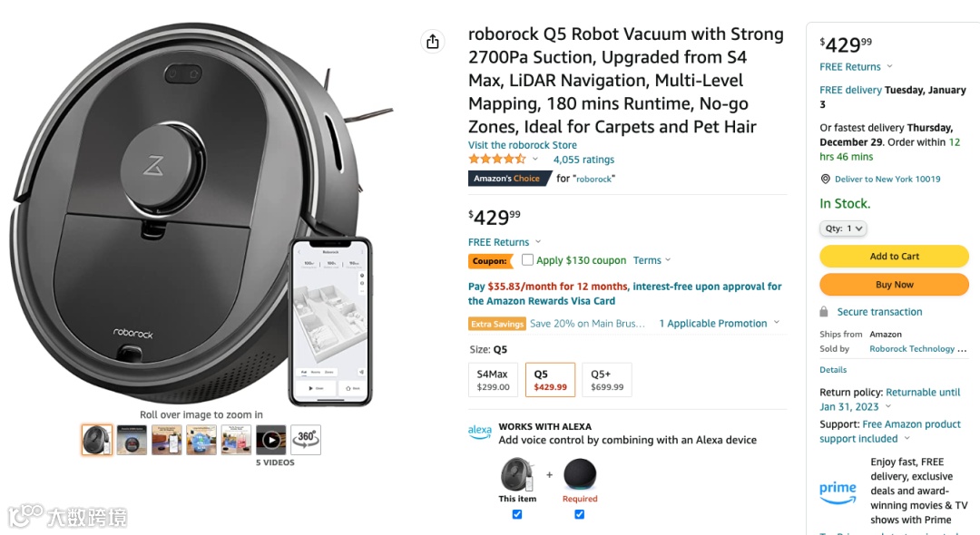Click the share icon near the product image
This screenshot has width=980, height=535.
pos(433,42)
